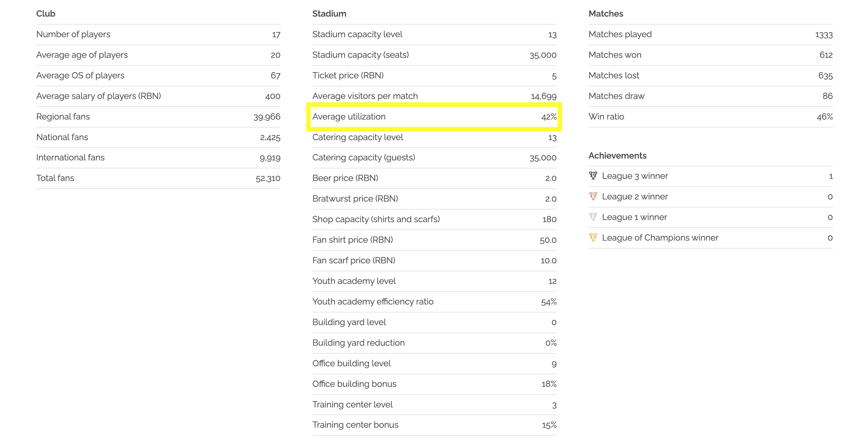Click the Stadium section heading
The image size is (868, 448).
pos(329,14)
